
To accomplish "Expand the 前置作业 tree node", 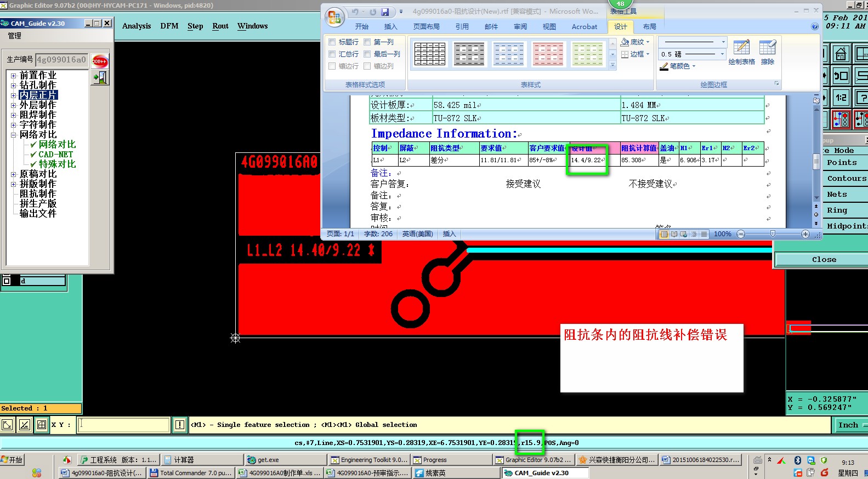I will (14, 75).
